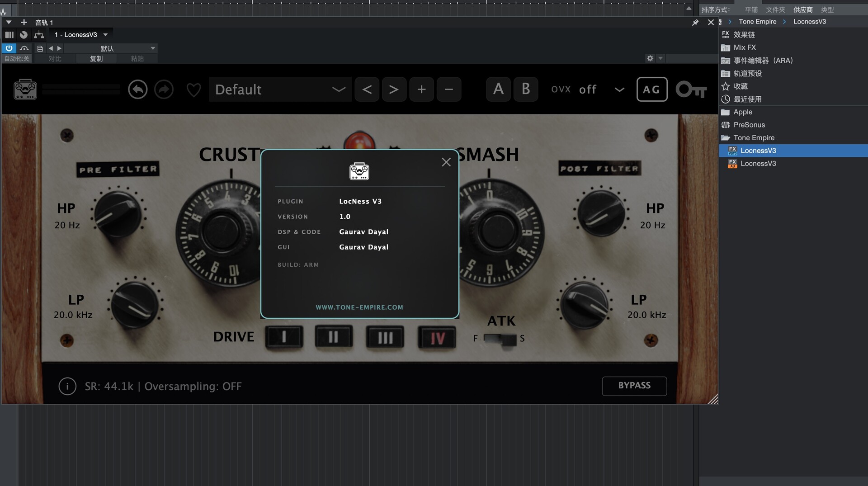Image resolution: width=868 pixels, height=486 pixels.
Task: Expand the Apple vendor folder
Action: (x=793, y=112)
